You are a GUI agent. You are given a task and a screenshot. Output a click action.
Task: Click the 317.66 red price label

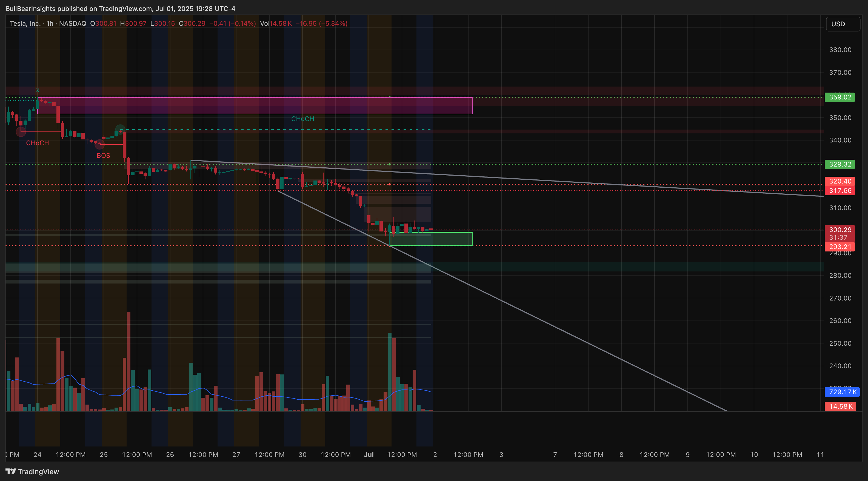click(x=839, y=191)
